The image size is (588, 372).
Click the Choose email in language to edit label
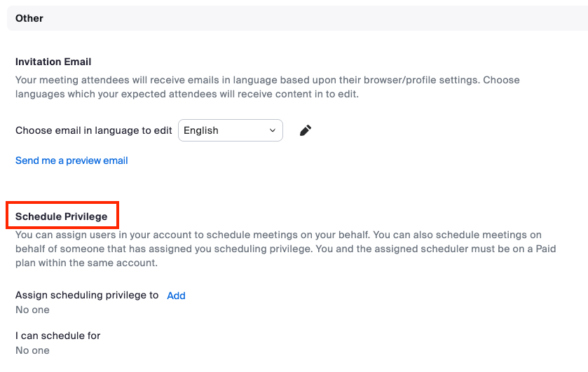coord(93,130)
